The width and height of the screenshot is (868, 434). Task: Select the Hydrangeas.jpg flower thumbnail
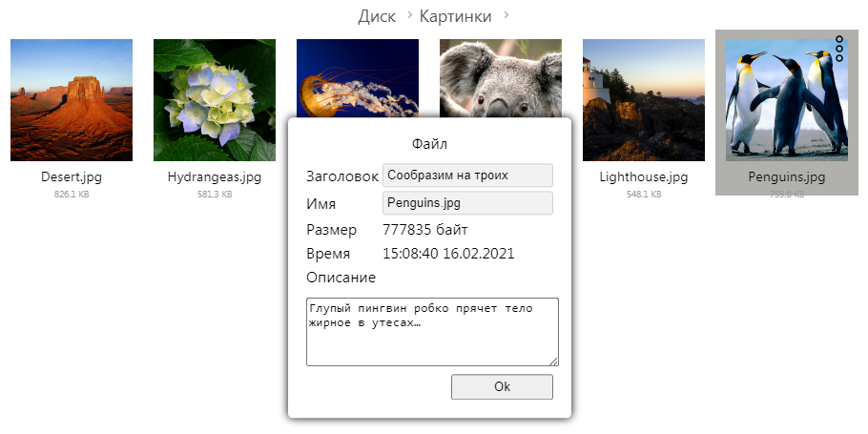[215, 100]
